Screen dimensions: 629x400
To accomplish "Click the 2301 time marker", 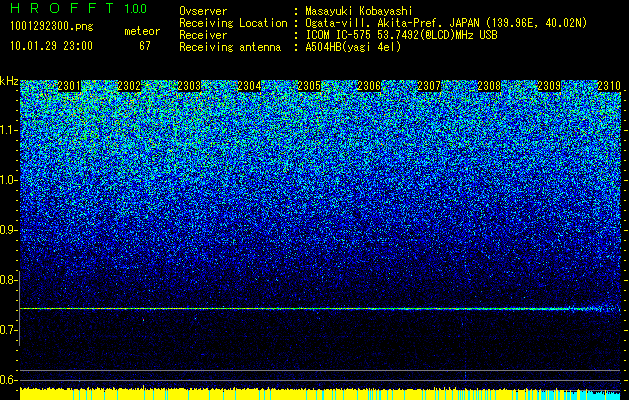I will click(x=69, y=86).
